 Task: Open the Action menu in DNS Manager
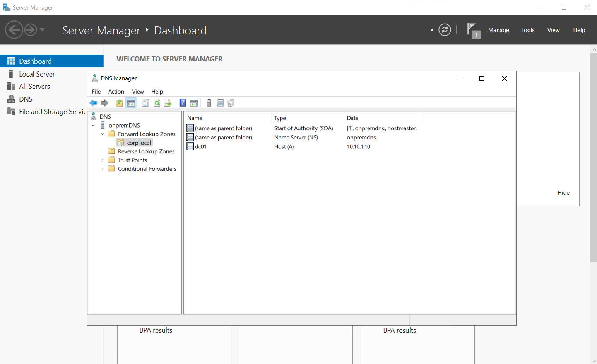pos(116,92)
